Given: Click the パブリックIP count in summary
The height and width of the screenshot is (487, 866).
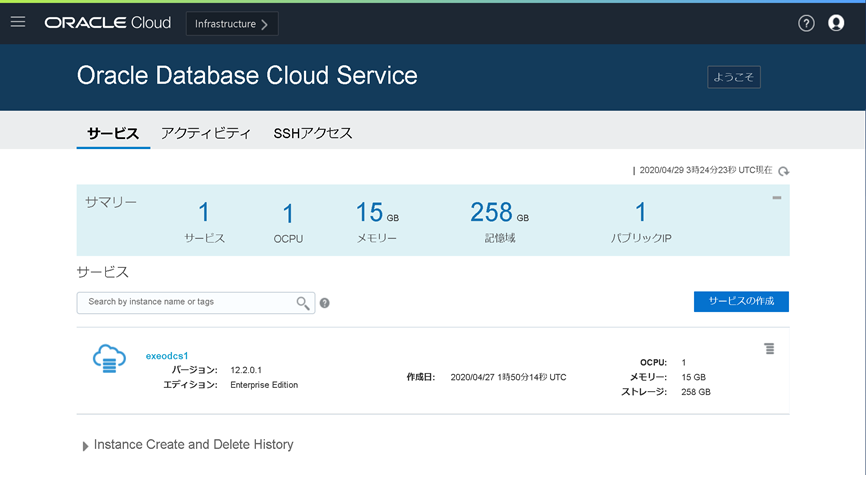Looking at the screenshot, I should 641,213.
